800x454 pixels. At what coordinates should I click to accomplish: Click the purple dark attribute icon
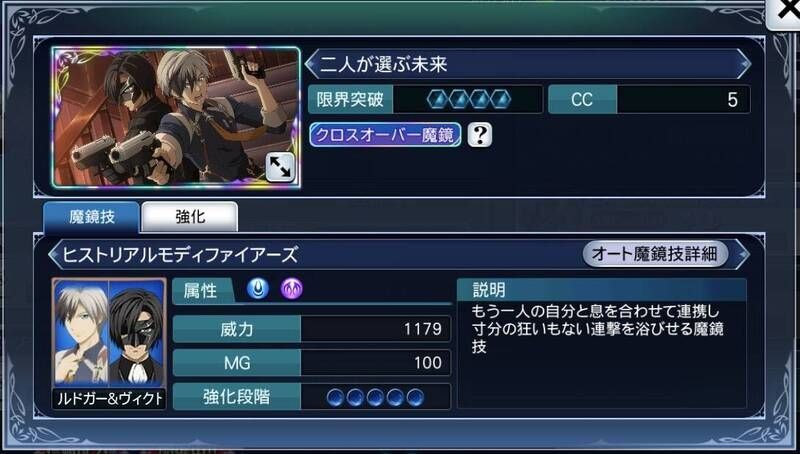point(291,289)
